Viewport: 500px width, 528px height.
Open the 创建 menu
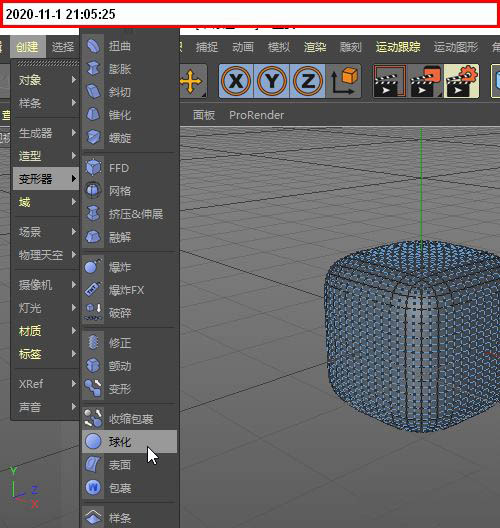point(27,47)
